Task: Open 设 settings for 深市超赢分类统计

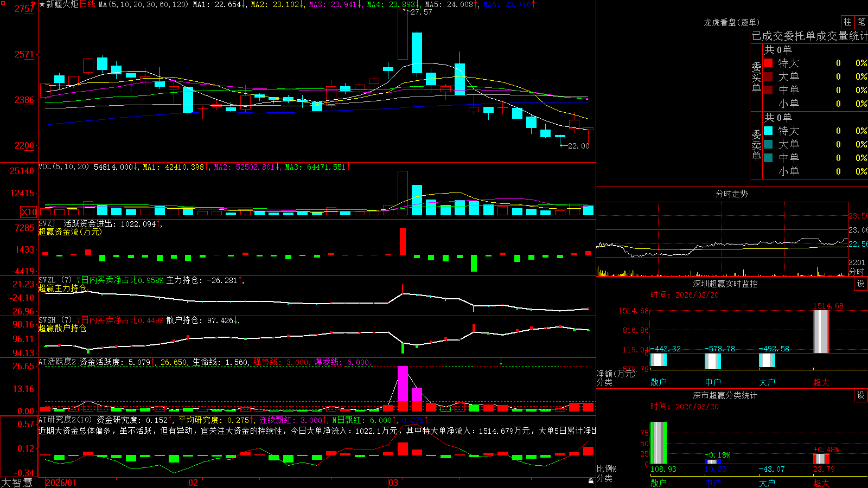Action: pos(861,395)
